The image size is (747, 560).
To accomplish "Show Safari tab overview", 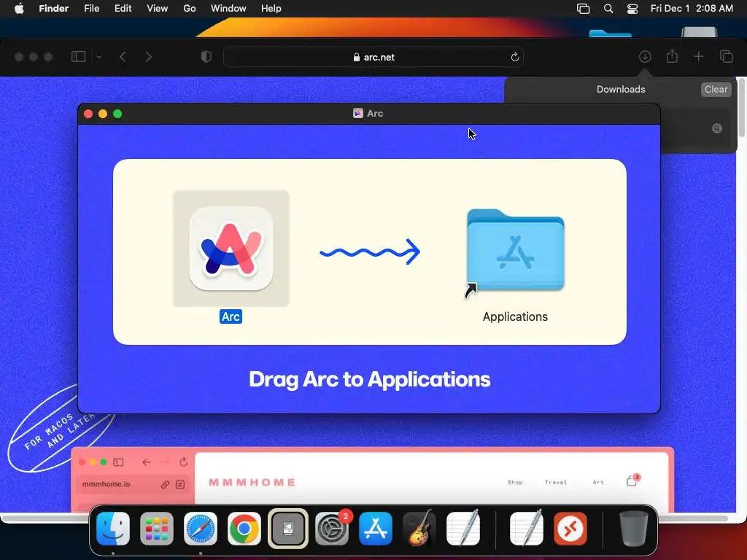I will pos(726,57).
